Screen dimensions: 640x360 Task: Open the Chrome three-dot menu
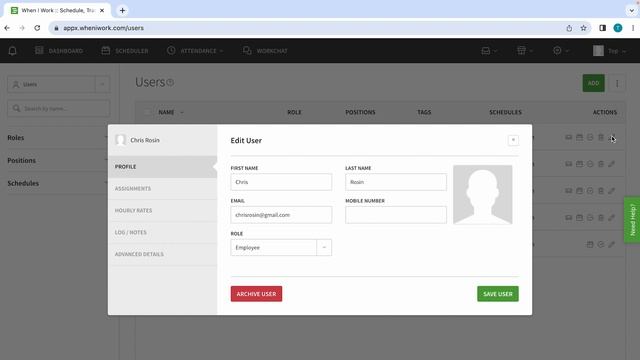[x=633, y=28]
